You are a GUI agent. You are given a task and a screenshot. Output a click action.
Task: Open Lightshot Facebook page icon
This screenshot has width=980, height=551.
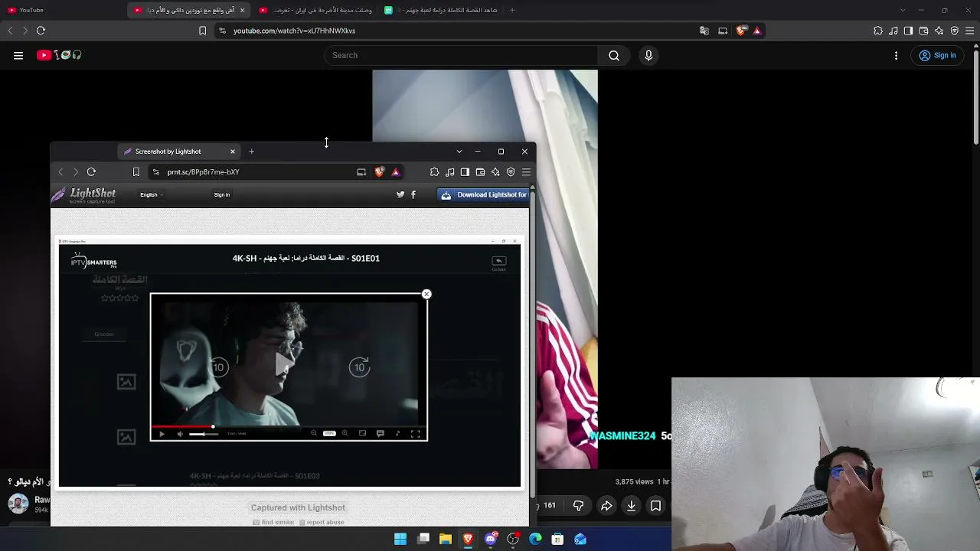pyautogui.click(x=413, y=194)
